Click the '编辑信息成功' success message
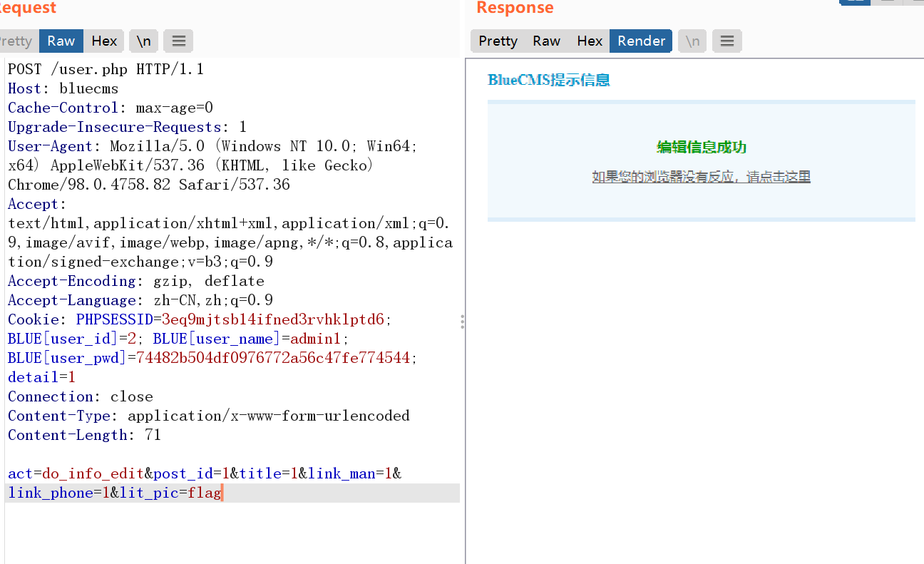924x564 pixels. point(702,148)
